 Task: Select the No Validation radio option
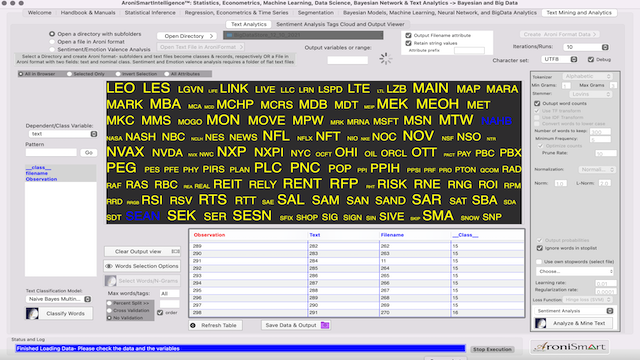[109, 318]
